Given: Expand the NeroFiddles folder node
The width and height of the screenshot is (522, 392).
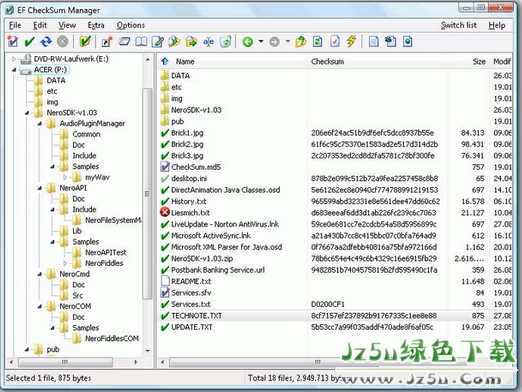Looking at the screenshot, I should [x=65, y=263].
